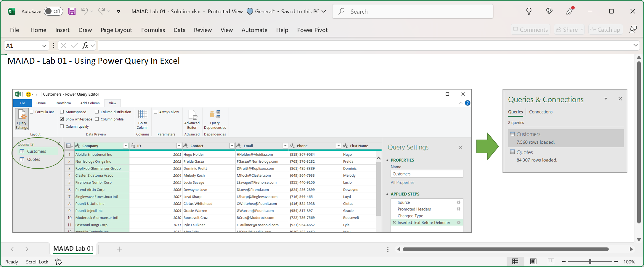The image size is (644, 267).
Task: Click the Undo arrow icon
Action: [x=84, y=11]
